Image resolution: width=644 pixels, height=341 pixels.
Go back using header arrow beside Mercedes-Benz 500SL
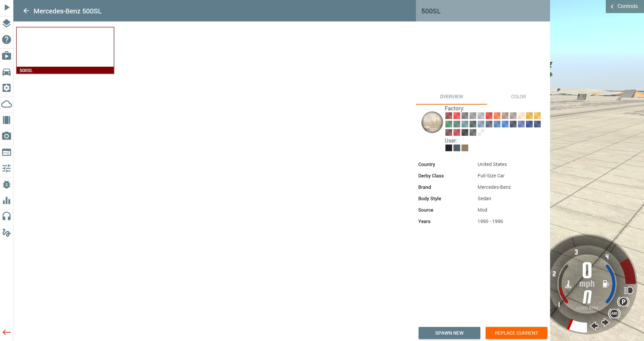(26, 11)
